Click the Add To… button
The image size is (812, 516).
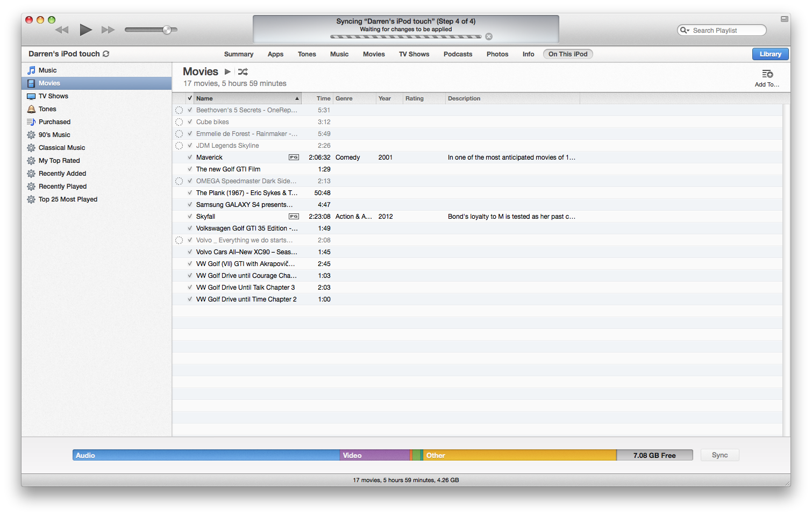pyautogui.click(x=767, y=78)
